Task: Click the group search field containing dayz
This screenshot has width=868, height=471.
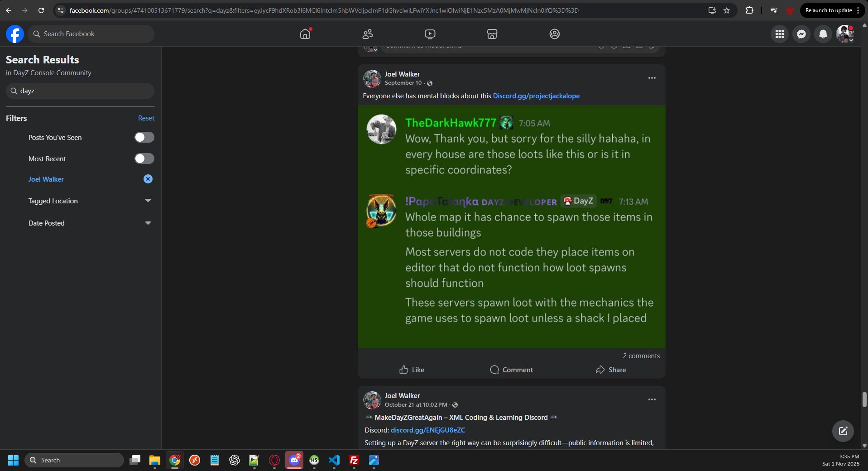Action: click(x=80, y=91)
